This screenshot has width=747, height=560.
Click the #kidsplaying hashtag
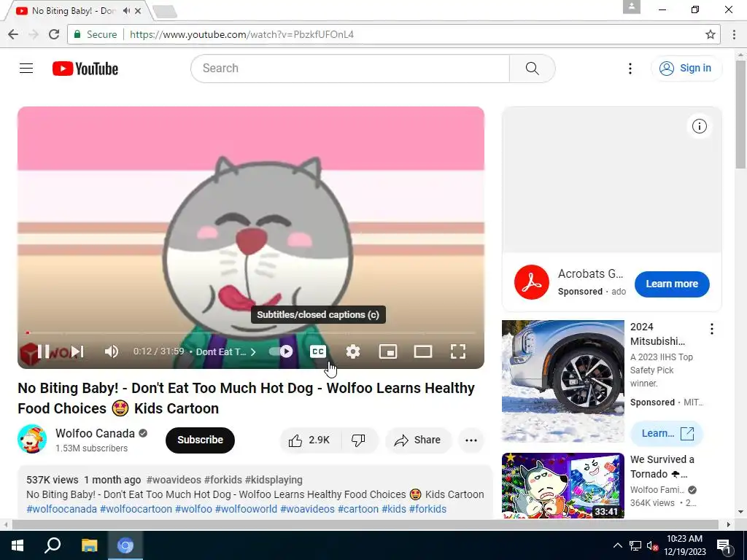(x=274, y=480)
